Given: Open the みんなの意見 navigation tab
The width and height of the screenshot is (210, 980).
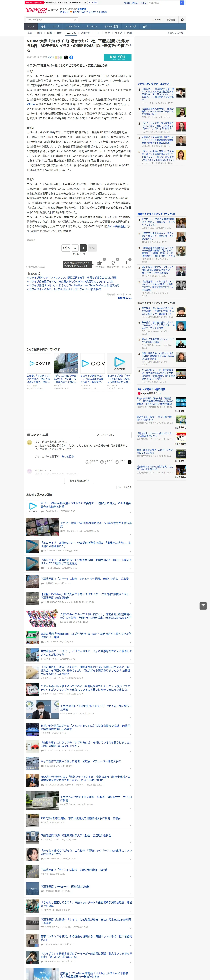Looking at the screenshot, I should tap(111, 27).
